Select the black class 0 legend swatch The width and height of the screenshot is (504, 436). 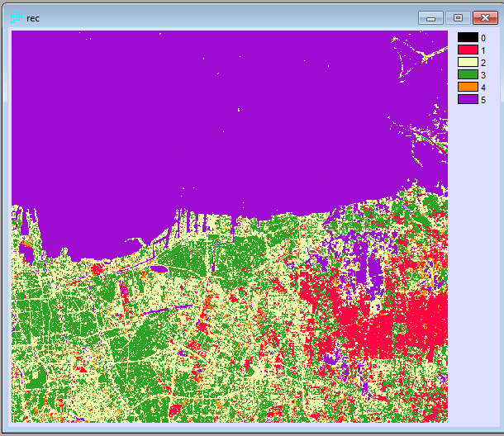tap(468, 37)
